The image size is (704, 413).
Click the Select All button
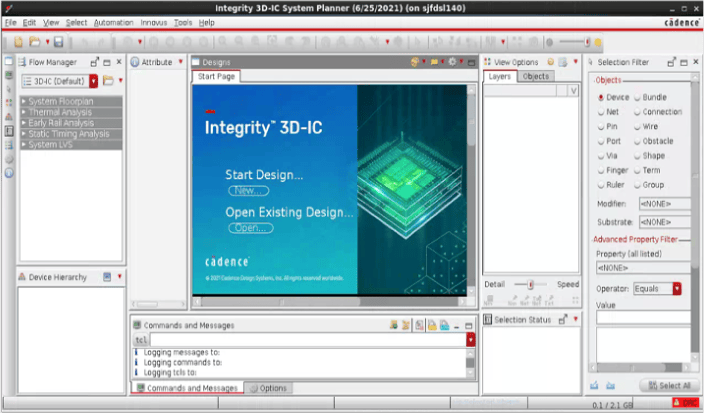tap(663, 385)
